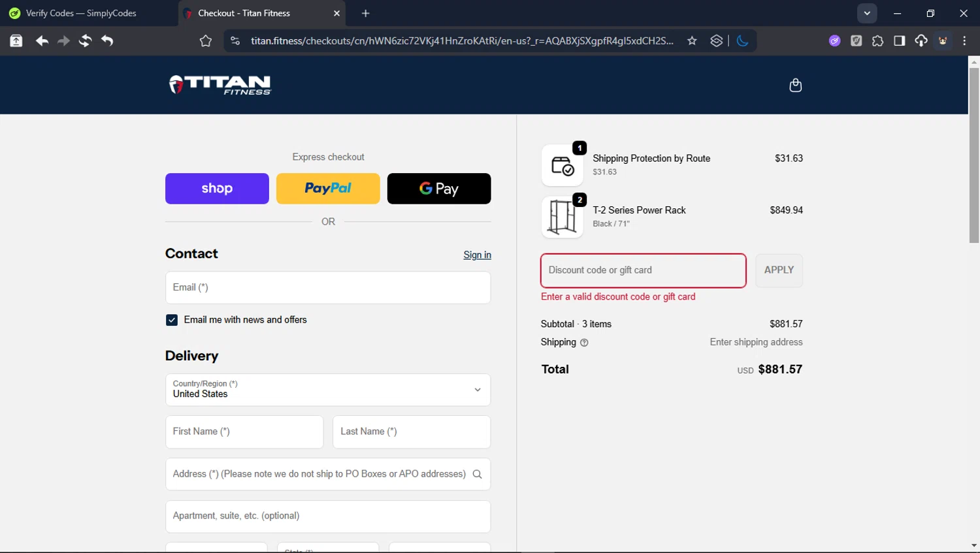Expand the tab search dropdown arrow
980x553 pixels.
pos(867,13)
